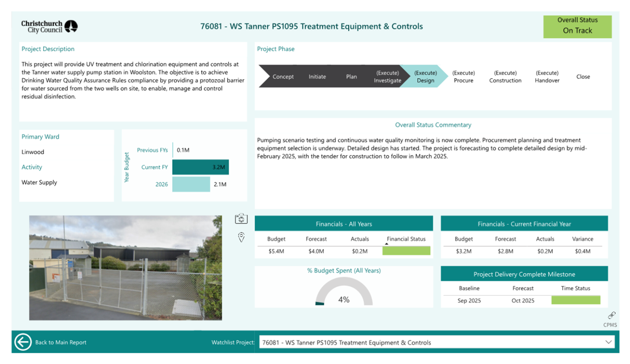
Task: Click the Sep 2025 baseline date
Action: [x=469, y=300]
